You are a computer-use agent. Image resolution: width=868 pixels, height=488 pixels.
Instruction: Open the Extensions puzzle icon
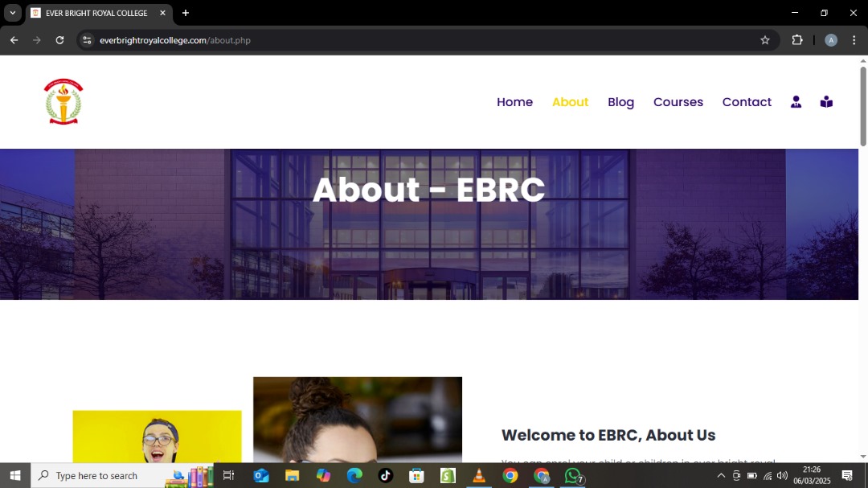(797, 40)
